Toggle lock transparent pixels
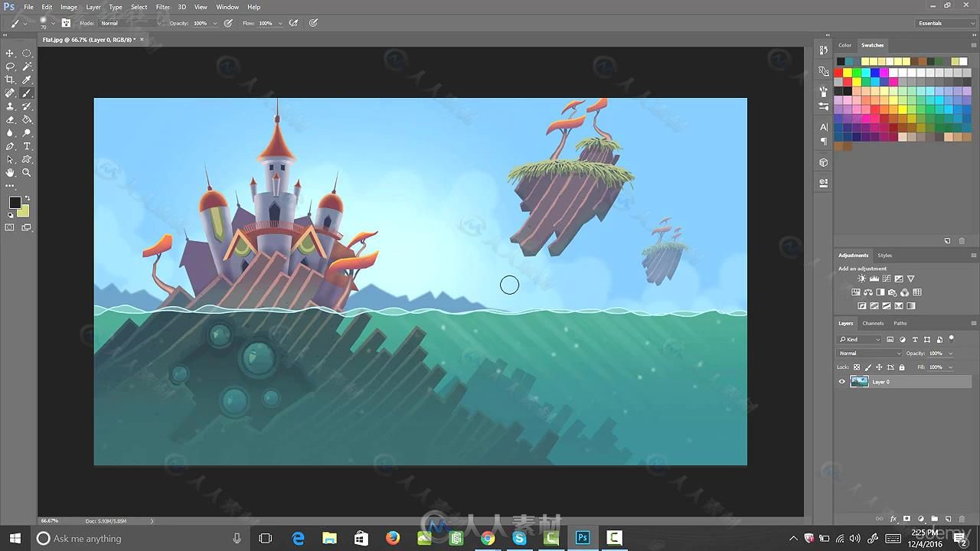 tap(857, 367)
